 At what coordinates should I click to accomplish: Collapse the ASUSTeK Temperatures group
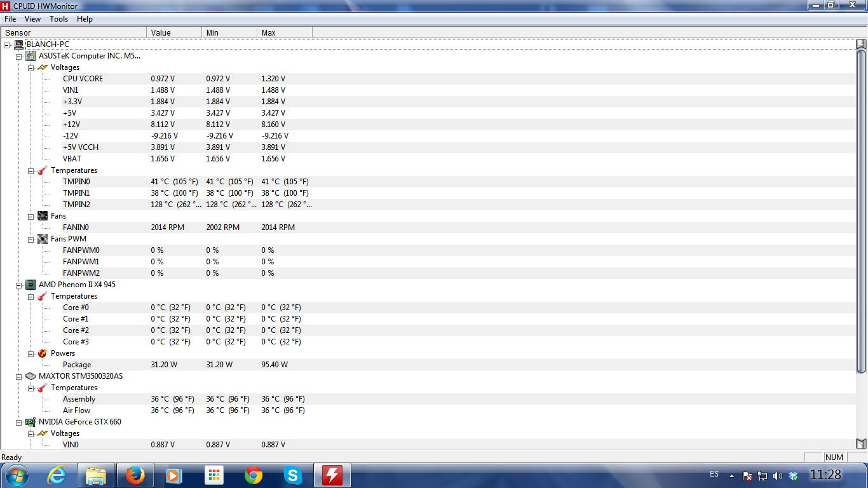(x=31, y=170)
